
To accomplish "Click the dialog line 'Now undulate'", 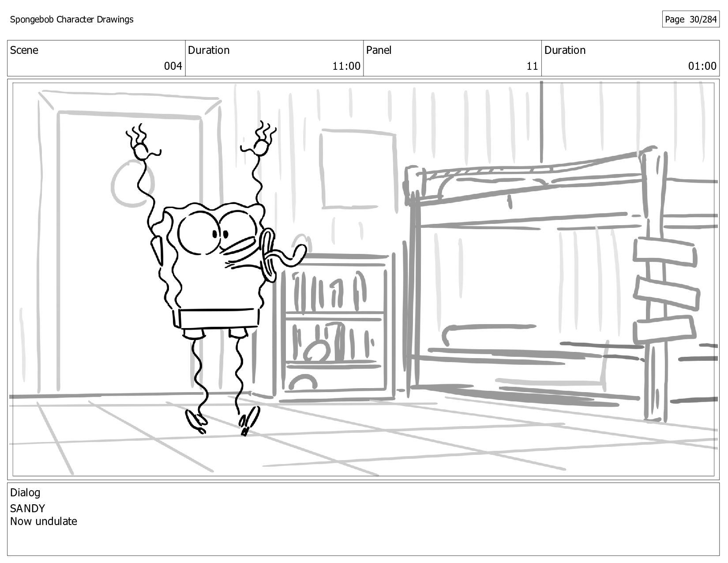I will pos(44,521).
